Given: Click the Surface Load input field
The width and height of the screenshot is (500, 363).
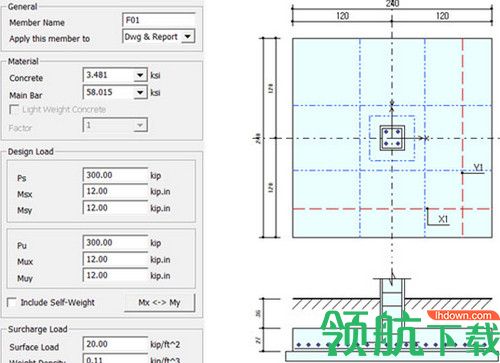Looking at the screenshot, I should click(x=115, y=344).
